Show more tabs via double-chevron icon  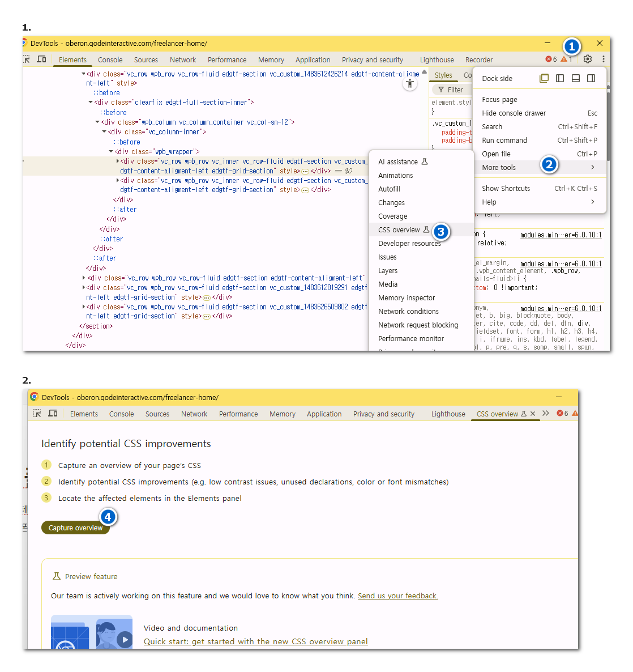[x=546, y=414]
